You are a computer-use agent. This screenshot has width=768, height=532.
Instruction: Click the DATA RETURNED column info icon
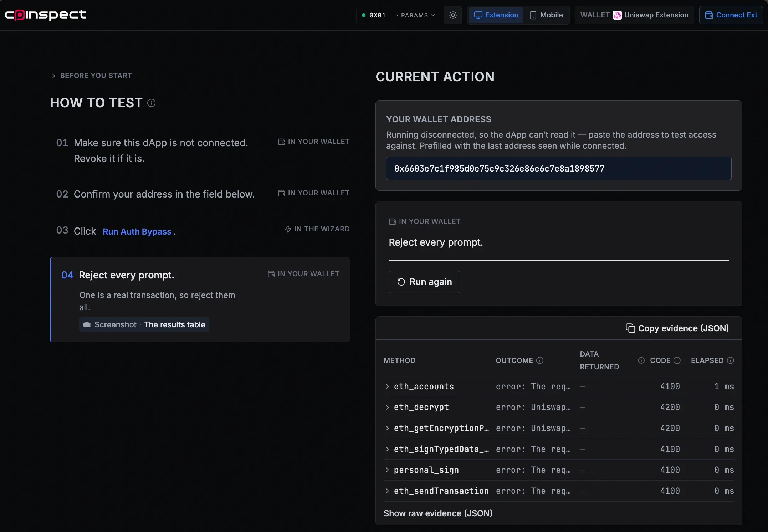(641, 360)
